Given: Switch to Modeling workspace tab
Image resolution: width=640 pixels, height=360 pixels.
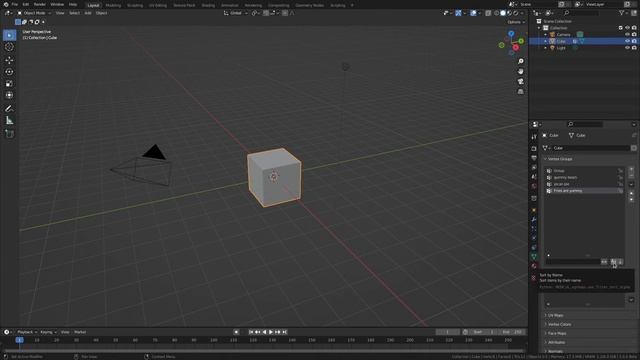Looking at the screenshot, I should pyautogui.click(x=113, y=5).
